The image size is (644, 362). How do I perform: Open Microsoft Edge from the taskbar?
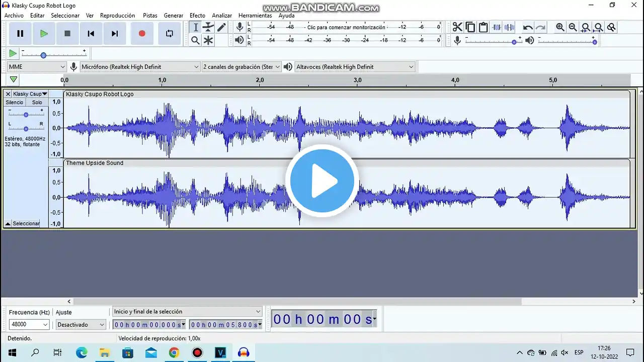pos(81,352)
